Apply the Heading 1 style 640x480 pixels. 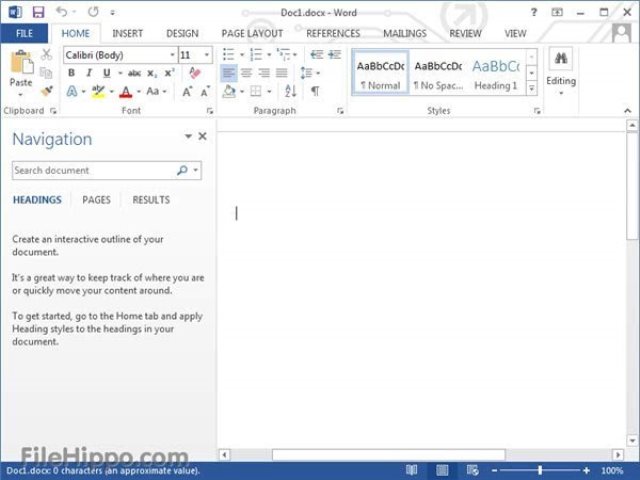click(496, 73)
